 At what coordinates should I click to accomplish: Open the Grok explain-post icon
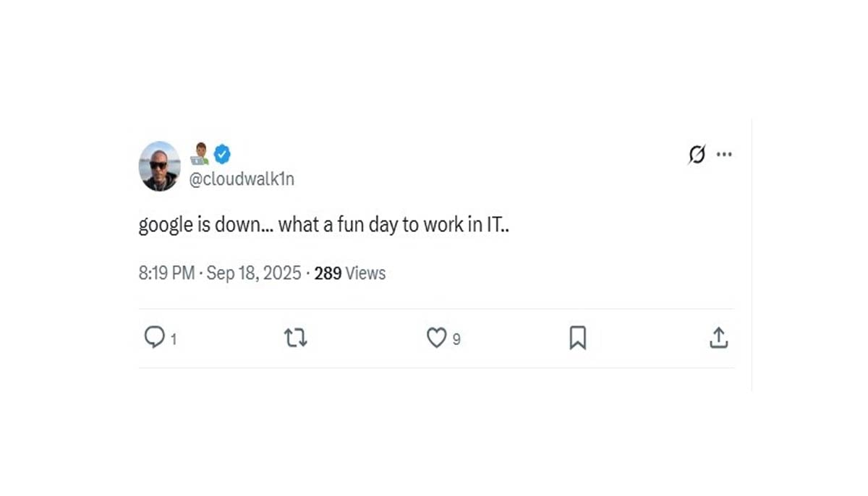pyautogui.click(x=697, y=155)
